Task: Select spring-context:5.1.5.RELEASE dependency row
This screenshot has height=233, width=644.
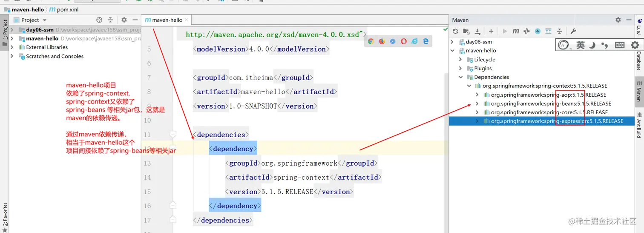Action: point(542,86)
